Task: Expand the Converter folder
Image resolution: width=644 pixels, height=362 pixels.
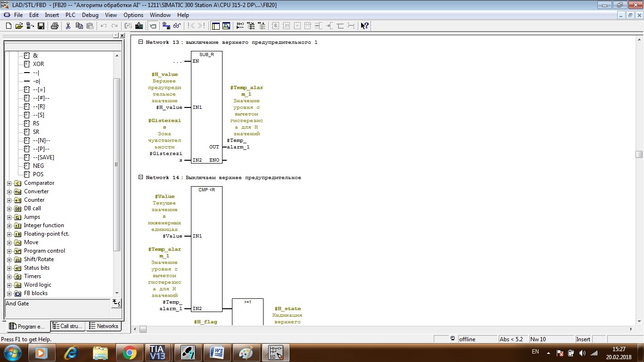Action: (x=9, y=191)
